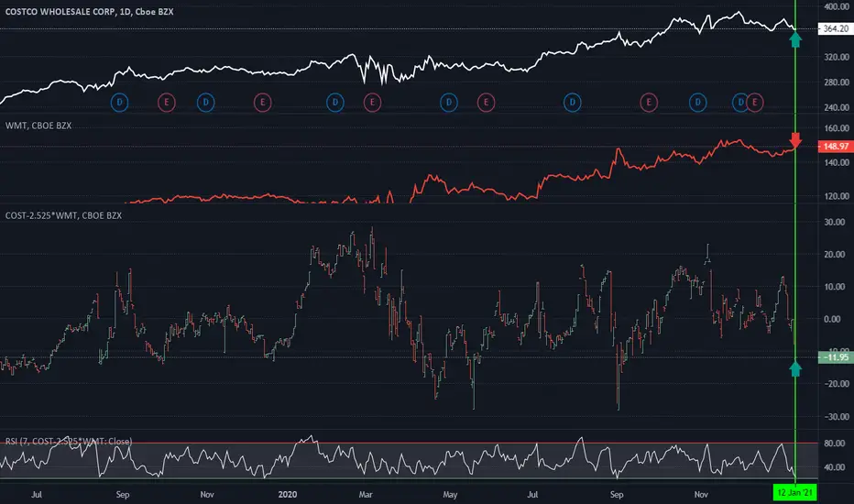
Task: Open the dividend D marker near Nov 2020
Action: 698,103
